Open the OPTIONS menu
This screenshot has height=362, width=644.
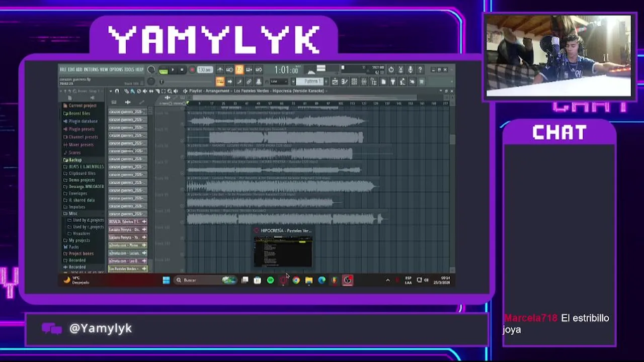[x=116, y=69]
